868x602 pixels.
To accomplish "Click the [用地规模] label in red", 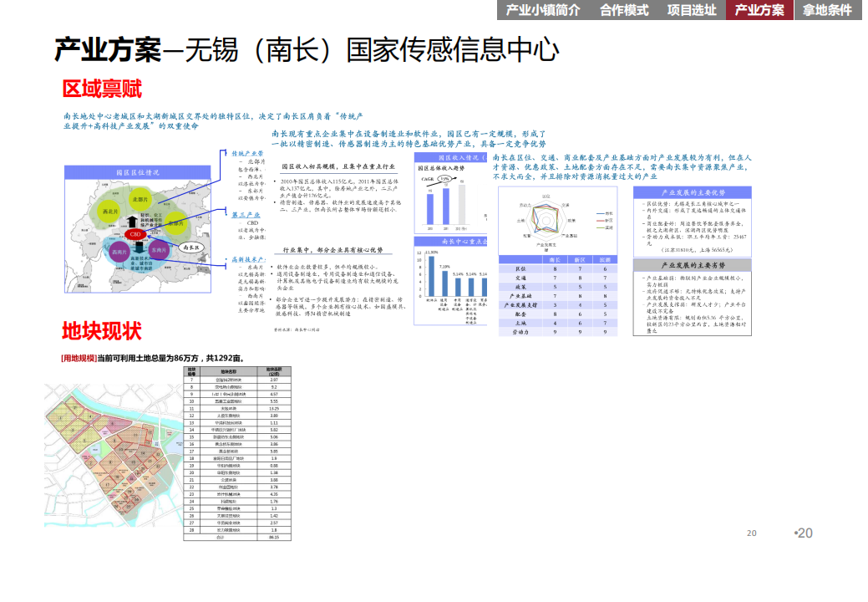I will pos(79,359).
